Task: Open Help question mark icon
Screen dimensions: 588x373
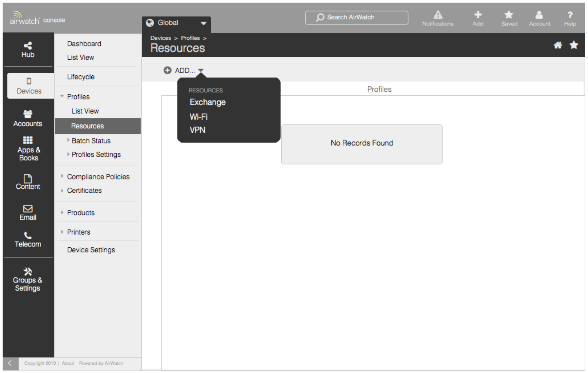Action: [570, 15]
